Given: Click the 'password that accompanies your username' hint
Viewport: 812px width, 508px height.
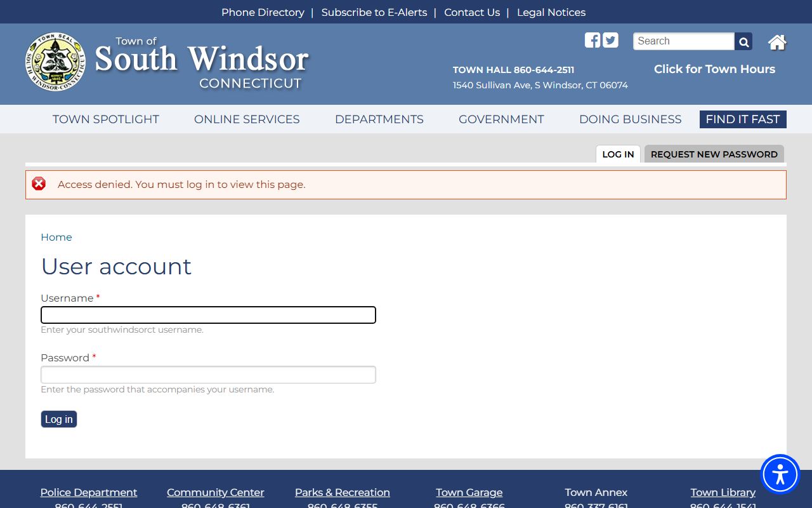Looking at the screenshot, I should pos(157,390).
